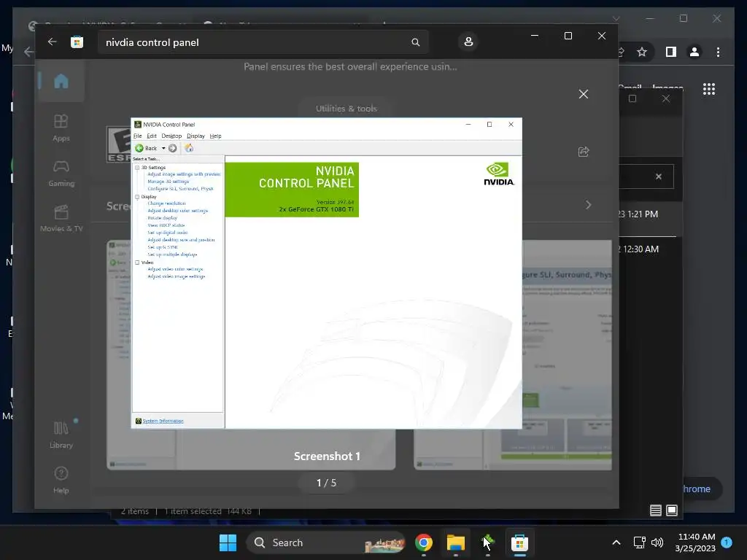Open the volume speaker tray icon
The height and width of the screenshot is (560, 747).
(657, 542)
